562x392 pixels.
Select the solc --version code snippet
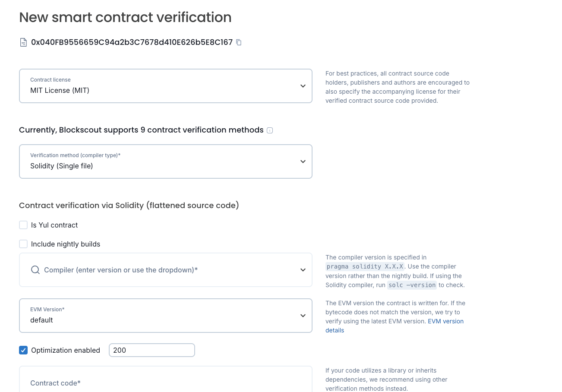[411, 285]
